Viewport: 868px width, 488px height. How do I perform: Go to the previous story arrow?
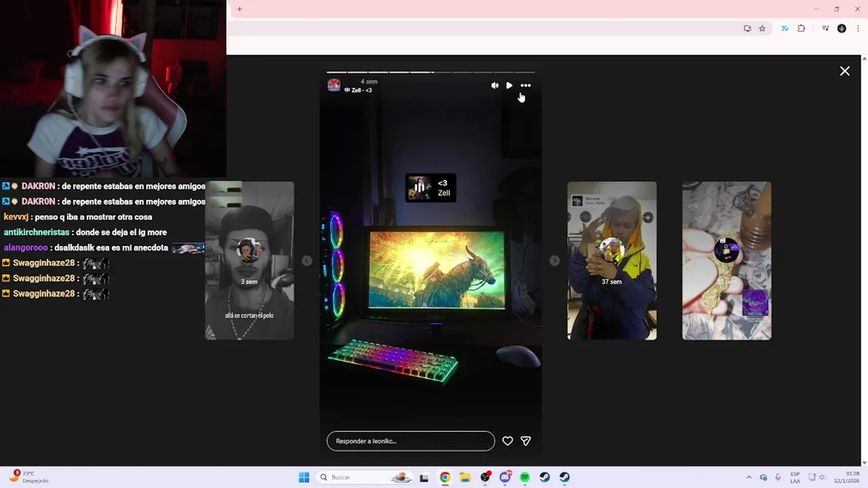point(307,261)
